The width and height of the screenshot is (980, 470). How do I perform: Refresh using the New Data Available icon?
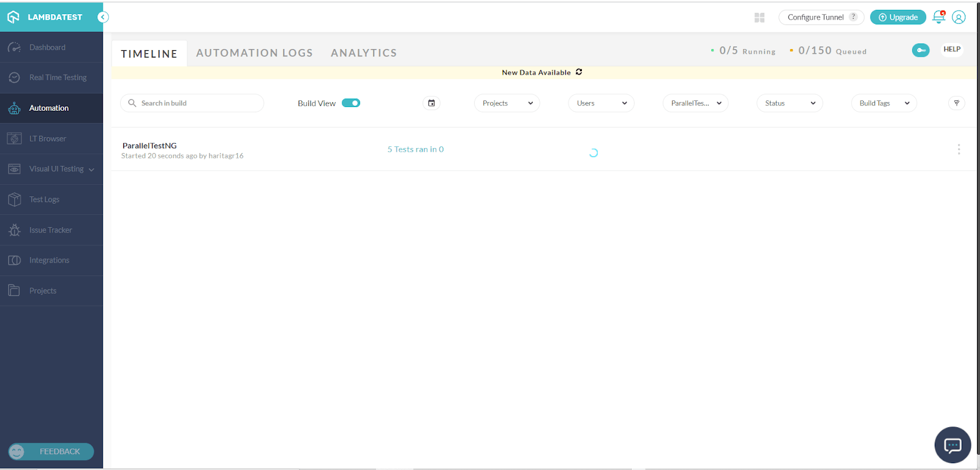[579, 72]
